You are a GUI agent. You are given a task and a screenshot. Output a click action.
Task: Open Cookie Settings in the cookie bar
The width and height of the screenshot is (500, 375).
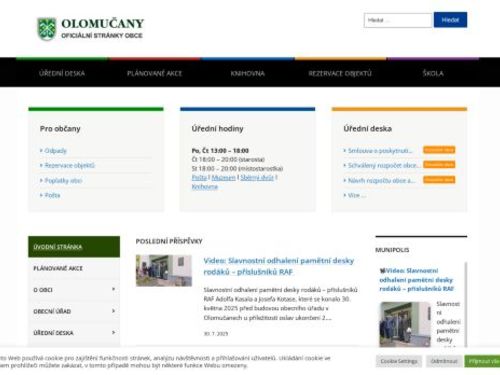[x=399, y=361]
